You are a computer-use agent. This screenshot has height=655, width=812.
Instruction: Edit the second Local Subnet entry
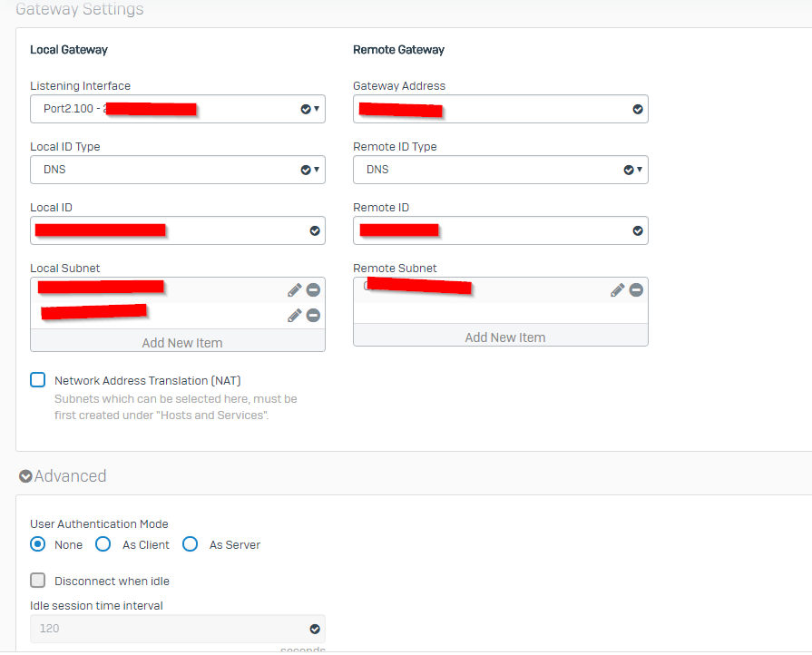[x=295, y=316]
